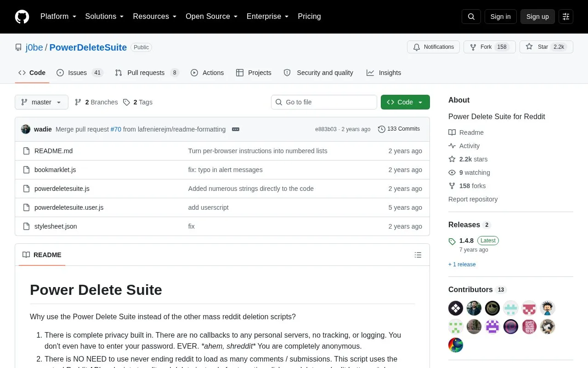Switch to the Pull requests tab
The height and width of the screenshot is (368, 588).
pos(147,73)
